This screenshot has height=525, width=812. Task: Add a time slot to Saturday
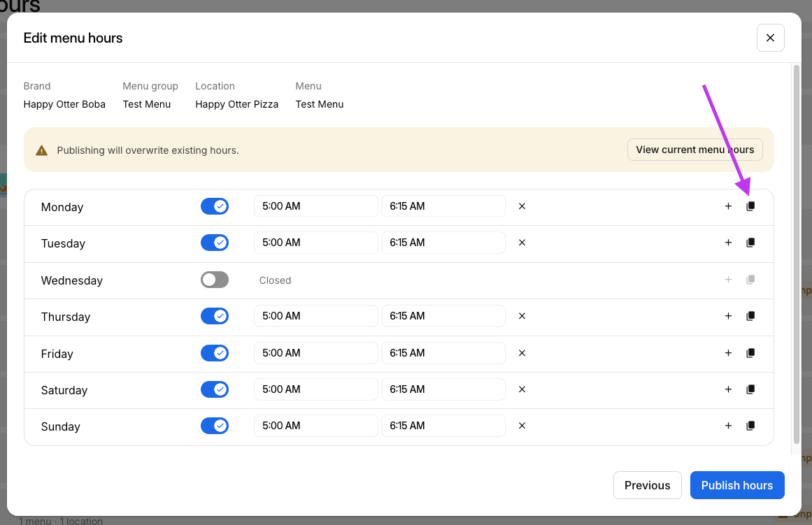tap(728, 389)
